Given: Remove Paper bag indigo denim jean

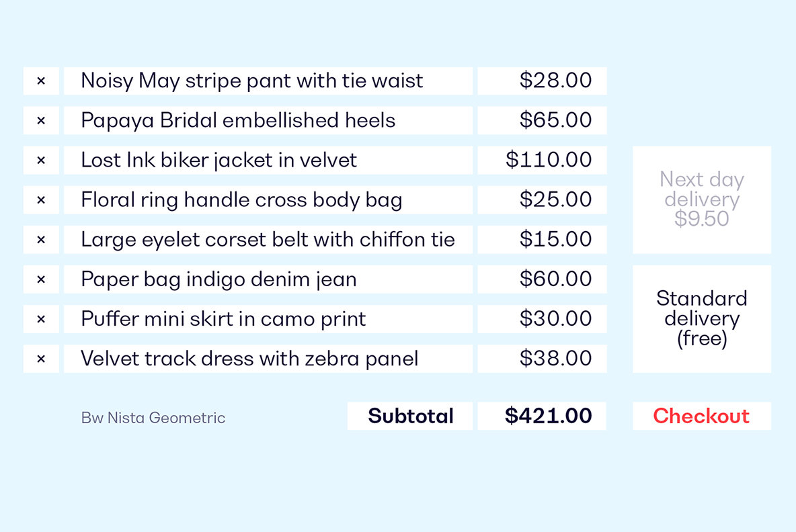Looking at the screenshot, I should coord(41,279).
